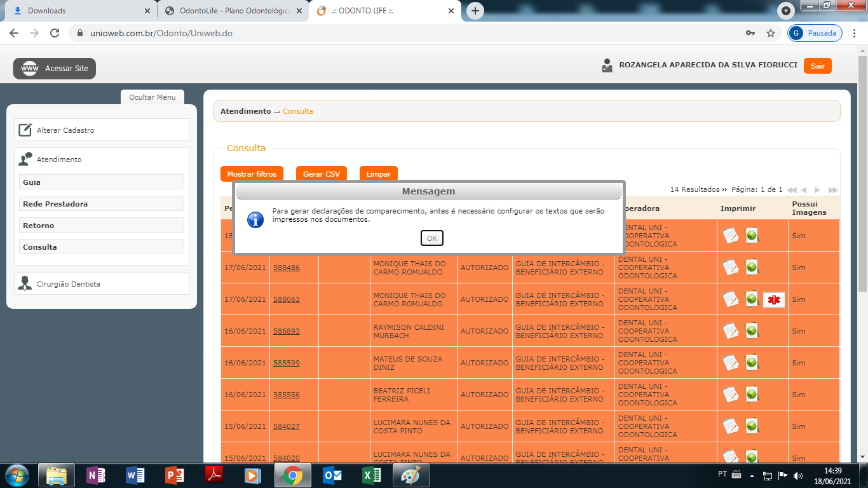Screen dimensions: 868x488
Task: Click the green check document icon for guia 584027
Action: [x=752, y=426]
